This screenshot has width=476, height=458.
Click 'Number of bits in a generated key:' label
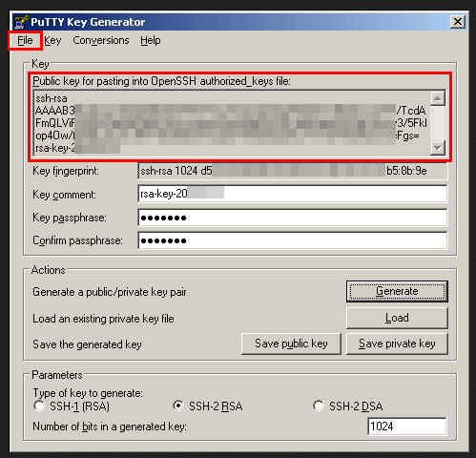click(110, 427)
